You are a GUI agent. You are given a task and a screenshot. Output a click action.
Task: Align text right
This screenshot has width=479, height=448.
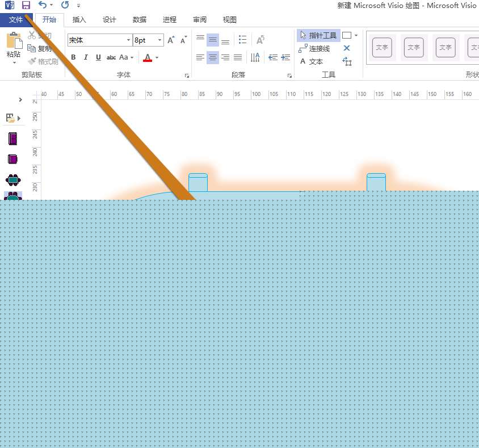[x=225, y=57]
